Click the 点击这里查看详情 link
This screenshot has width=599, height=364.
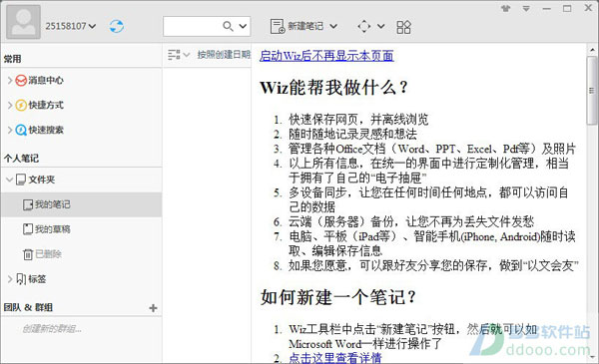335,358
